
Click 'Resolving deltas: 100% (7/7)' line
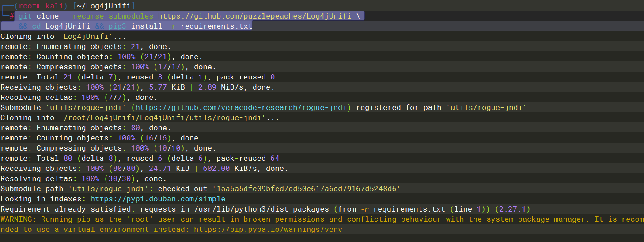(x=79, y=98)
